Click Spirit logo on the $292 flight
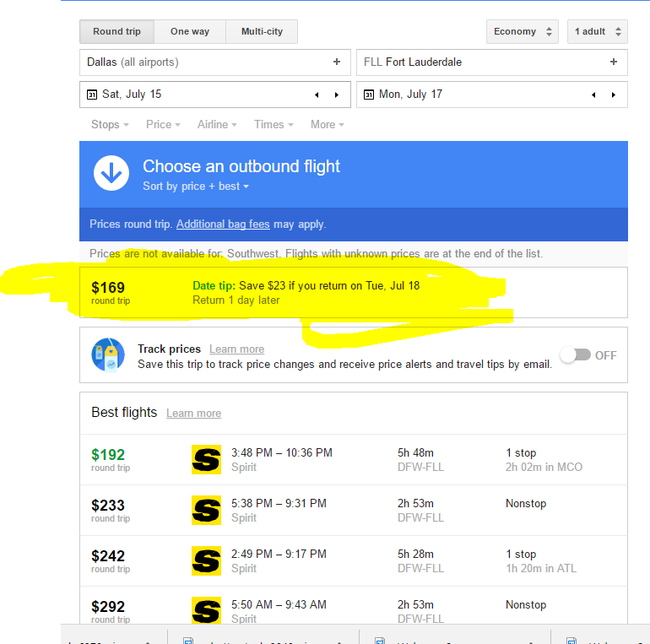The width and height of the screenshot is (650, 644). click(x=206, y=610)
